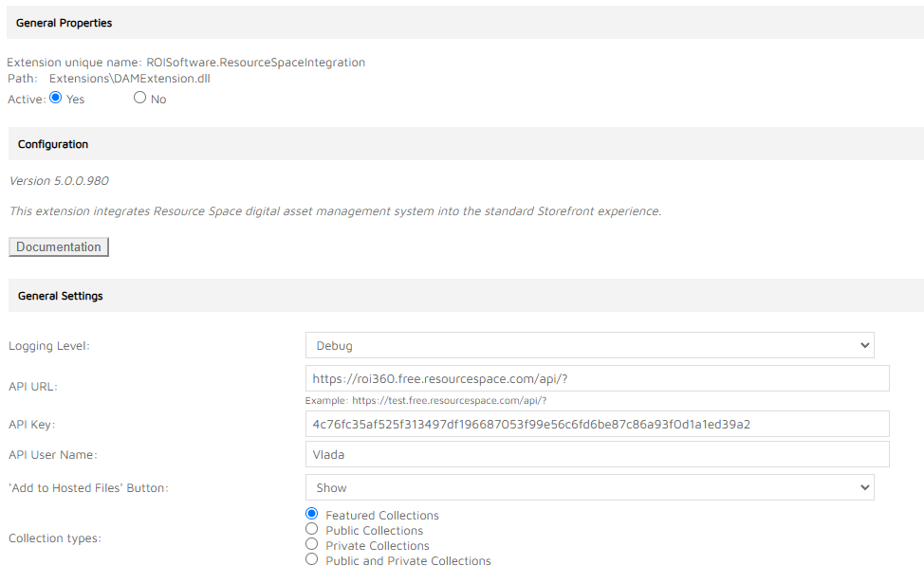
Task: Set Active to Yes
Action: (x=55, y=98)
